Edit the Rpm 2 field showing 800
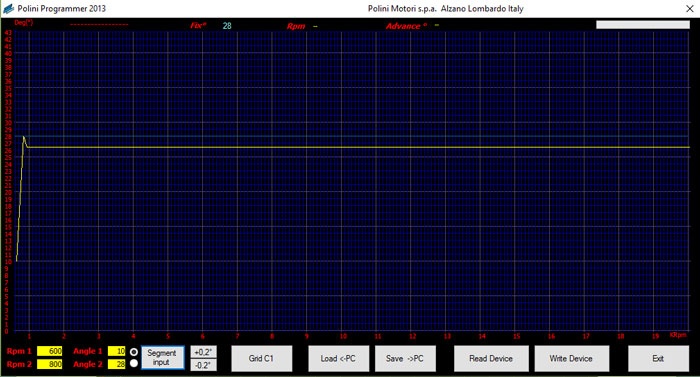 [50, 364]
